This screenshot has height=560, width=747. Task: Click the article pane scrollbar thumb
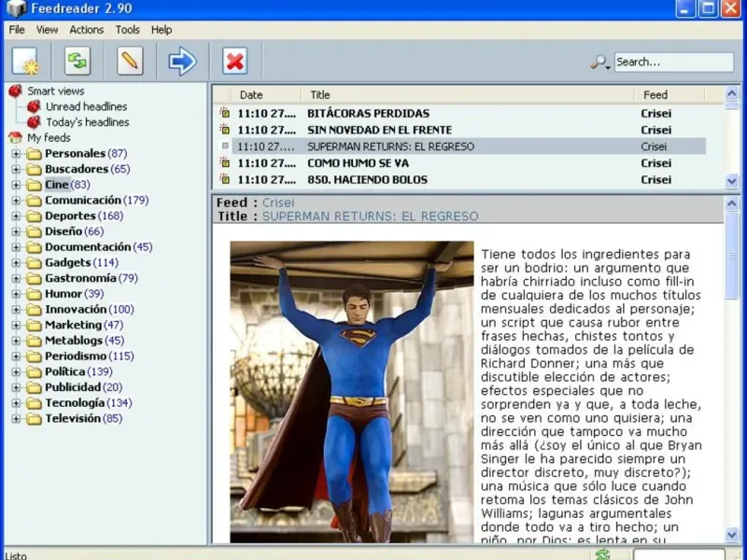pos(732,256)
